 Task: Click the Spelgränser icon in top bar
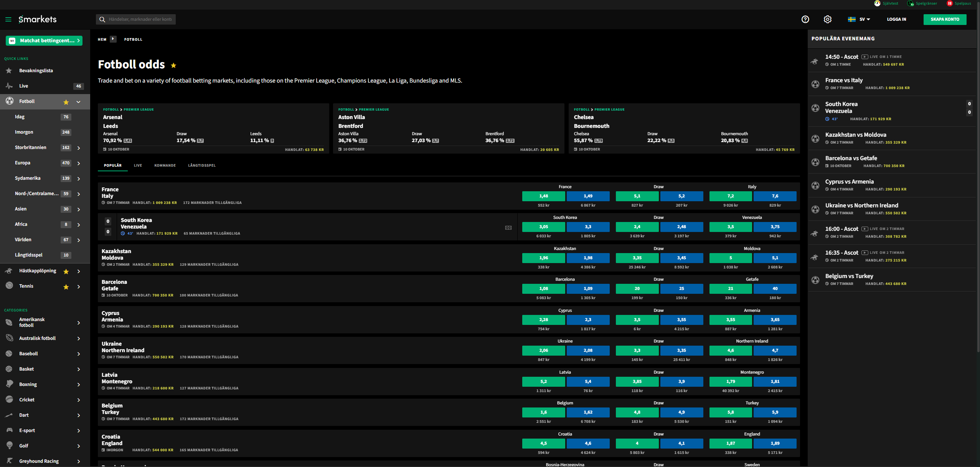click(x=911, y=3)
